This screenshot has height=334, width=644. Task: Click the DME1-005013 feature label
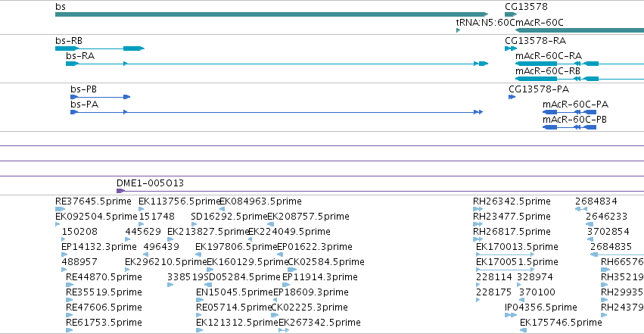click(150, 183)
